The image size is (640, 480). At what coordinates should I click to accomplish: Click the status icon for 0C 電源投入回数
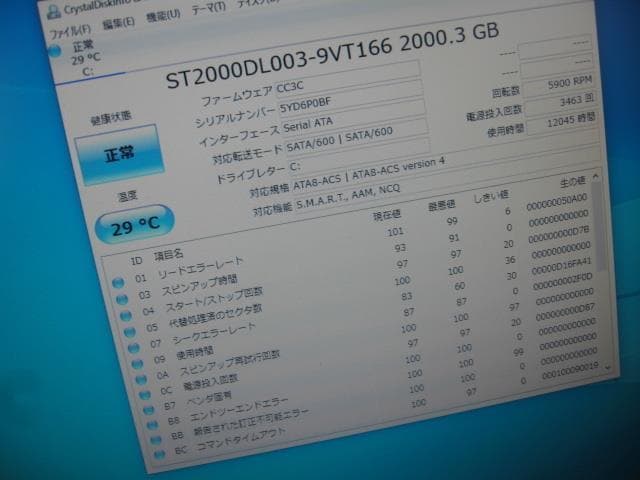click(145, 395)
